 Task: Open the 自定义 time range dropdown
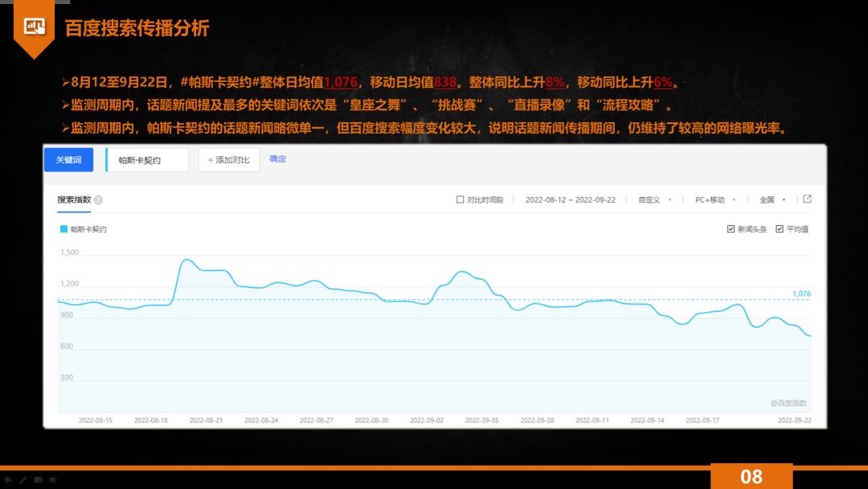654,200
